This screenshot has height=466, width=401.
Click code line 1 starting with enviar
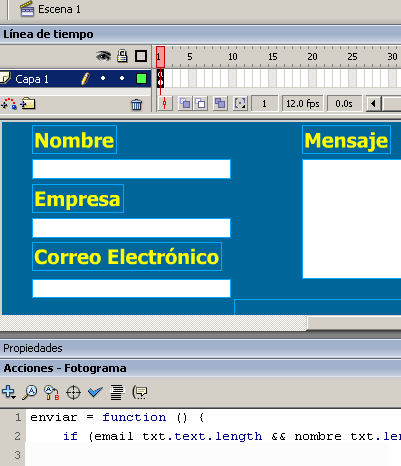tap(117, 417)
